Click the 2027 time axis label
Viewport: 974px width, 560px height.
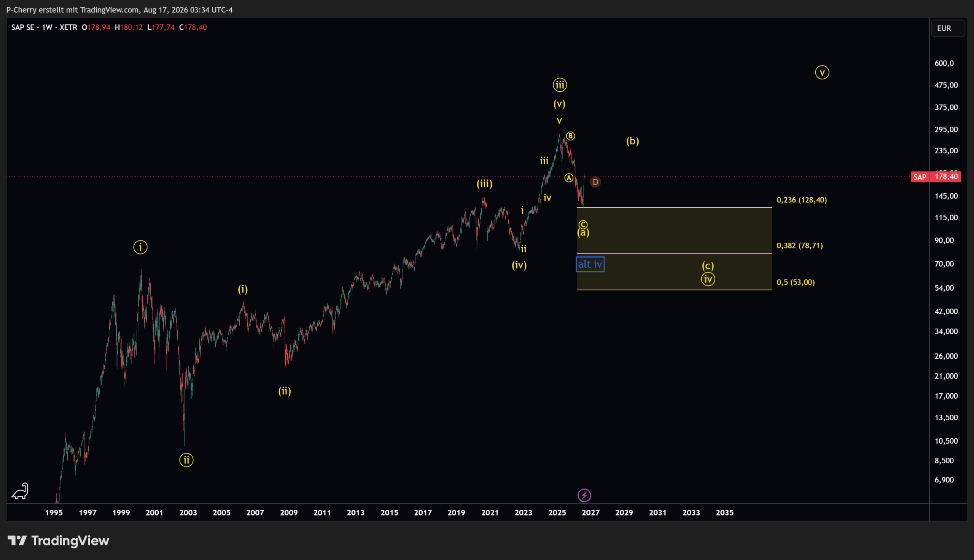coord(590,513)
